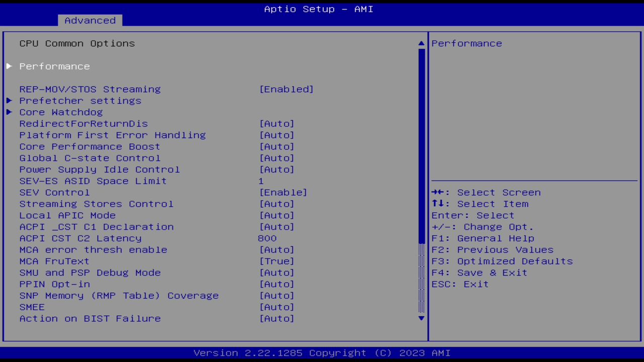Screen dimensions: 644x362
Task: Toggle SMEE Auto value
Action: point(277,308)
